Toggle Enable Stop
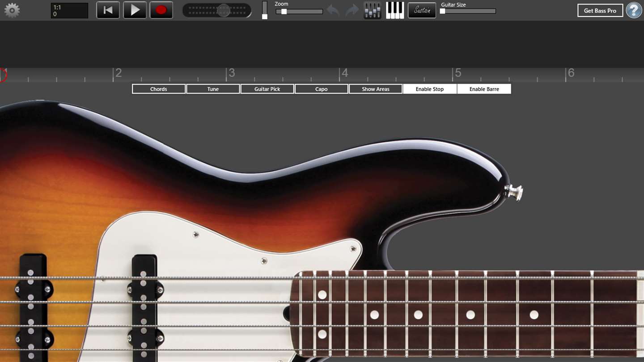 pyautogui.click(x=430, y=89)
